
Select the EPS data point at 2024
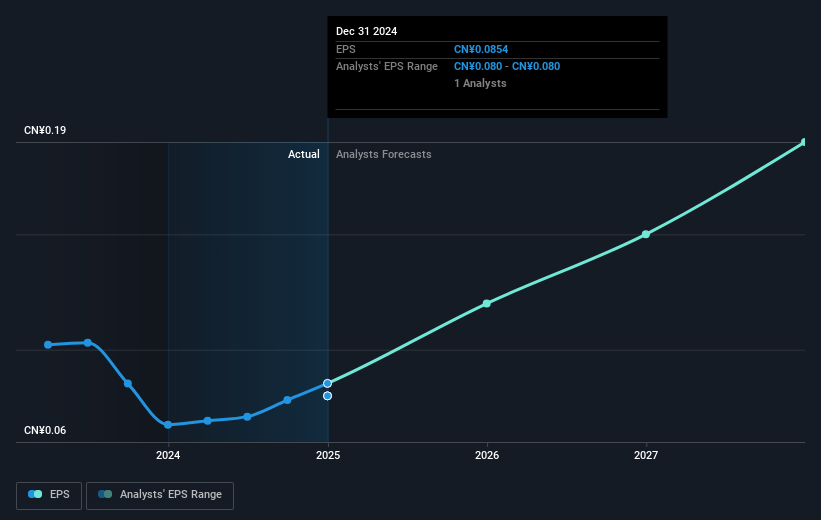pyautogui.click(x=168, y=425)
